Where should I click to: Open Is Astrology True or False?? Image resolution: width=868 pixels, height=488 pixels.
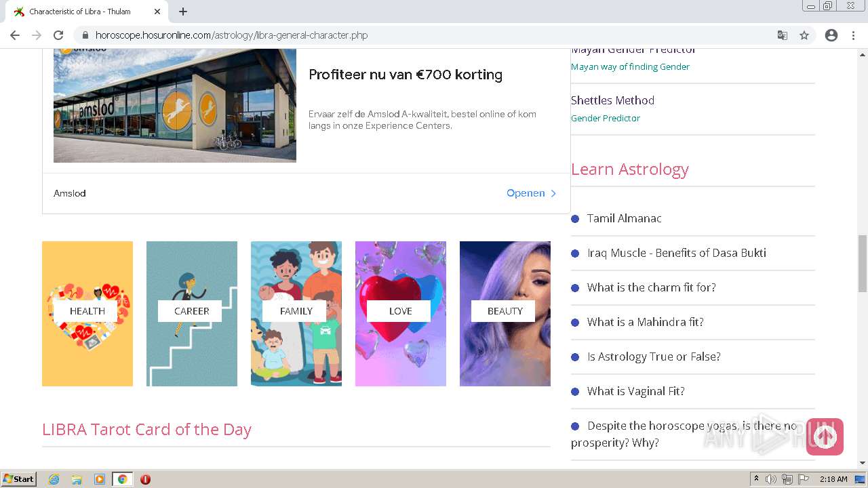[654, 357]
